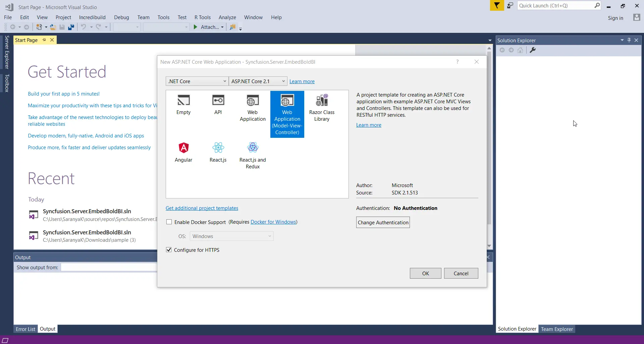This screenshot has height=344, width=644.
Task: Pick the React.js project template
Action: (x=218, y=148)
